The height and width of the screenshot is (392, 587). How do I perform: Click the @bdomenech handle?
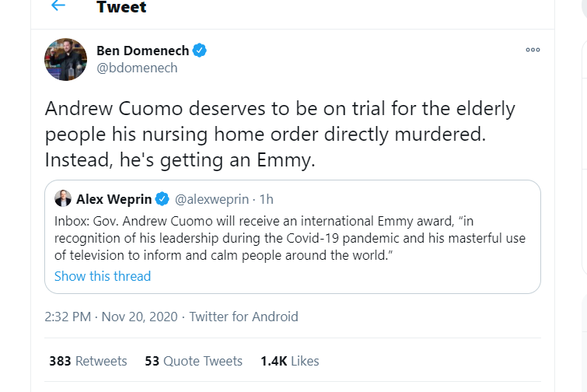click(x=137, y=68)
